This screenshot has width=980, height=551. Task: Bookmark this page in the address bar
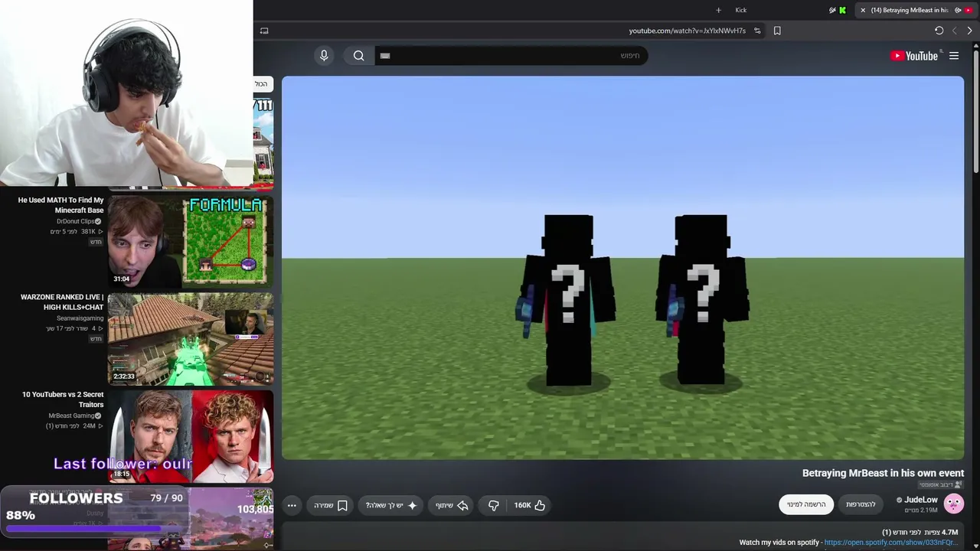point(777,31)
